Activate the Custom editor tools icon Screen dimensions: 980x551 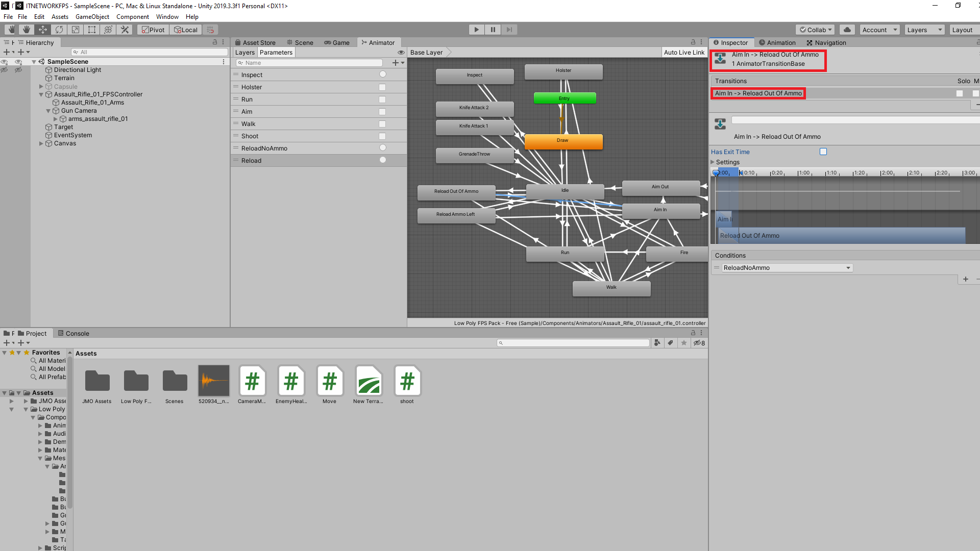coord(125,30)
